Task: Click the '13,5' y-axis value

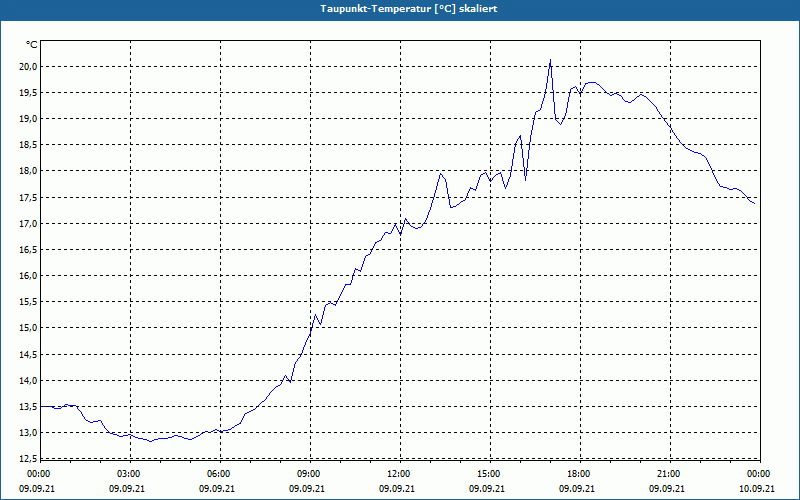Action: point(29,407)
